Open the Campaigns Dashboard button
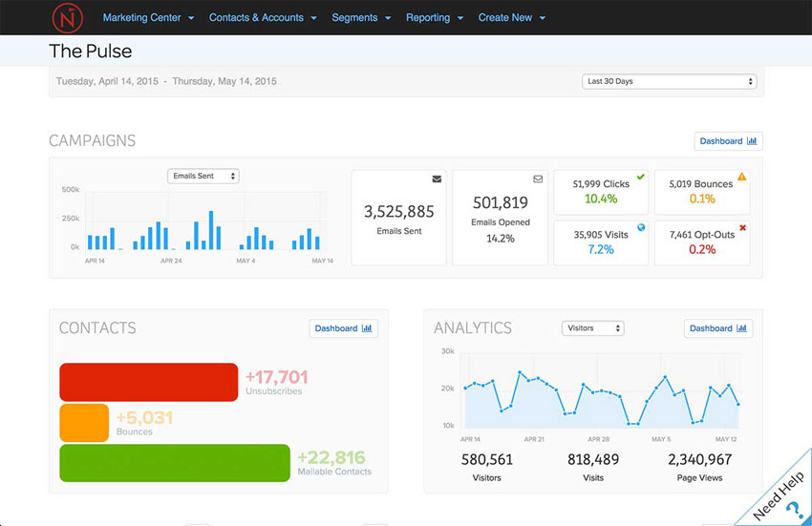The height and width of the screenshot is (526, 812). (x=728, y=141)
